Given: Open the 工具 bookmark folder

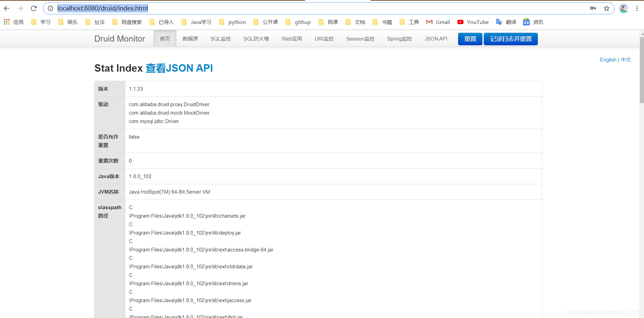Looking at the screenshot, I should 409,22.
